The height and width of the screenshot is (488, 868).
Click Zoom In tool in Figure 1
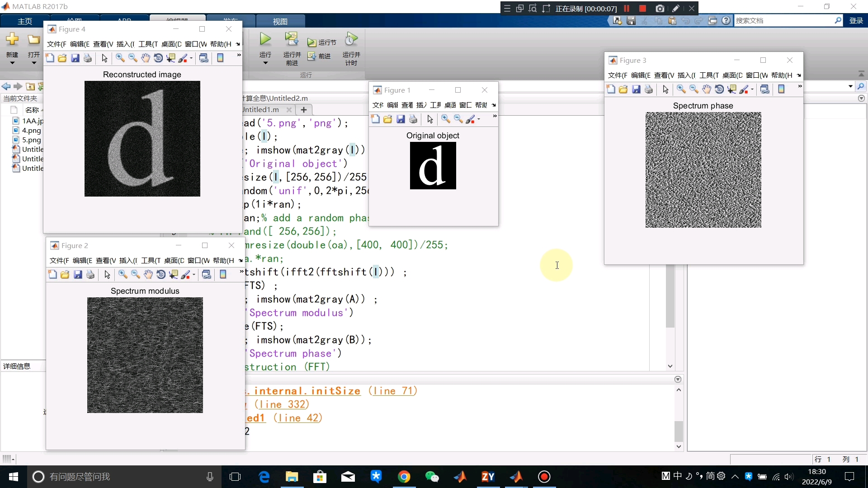point(446,119)
